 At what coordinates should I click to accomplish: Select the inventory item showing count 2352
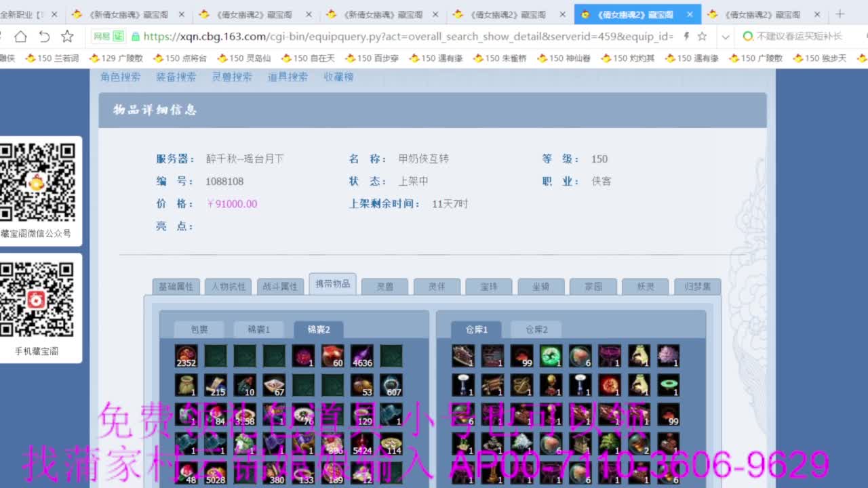tap(186, 356)
